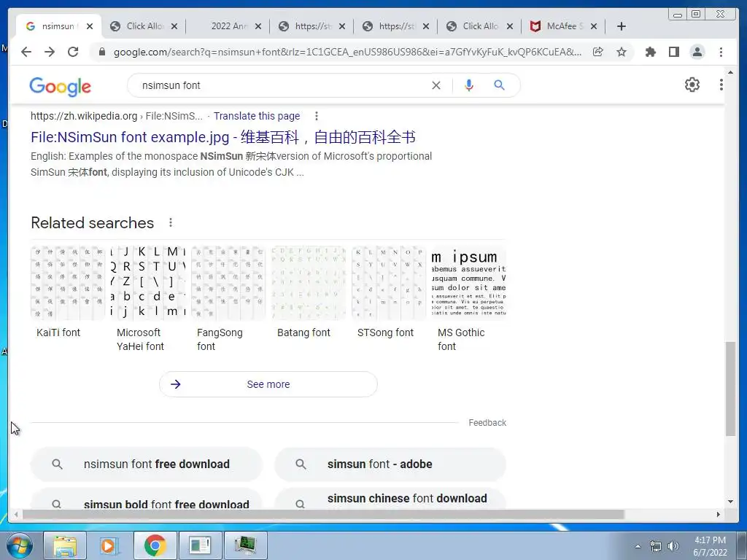Open the Batang font thumbnail
The image size is (747, 560).
(x=309, y=283)
